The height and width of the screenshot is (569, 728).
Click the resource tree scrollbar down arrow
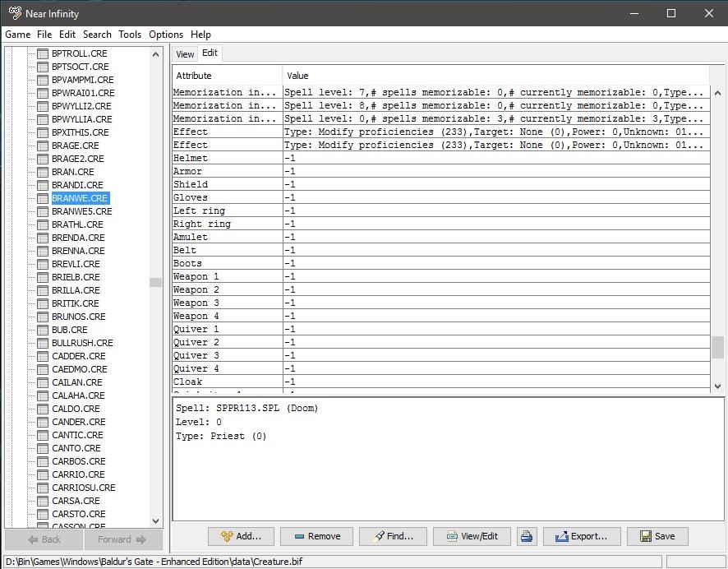(155, 521)
